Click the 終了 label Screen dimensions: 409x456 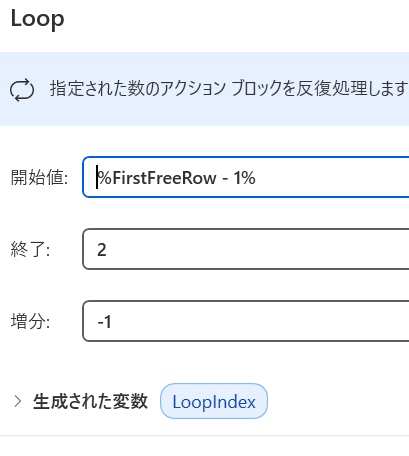coord(30,249)
